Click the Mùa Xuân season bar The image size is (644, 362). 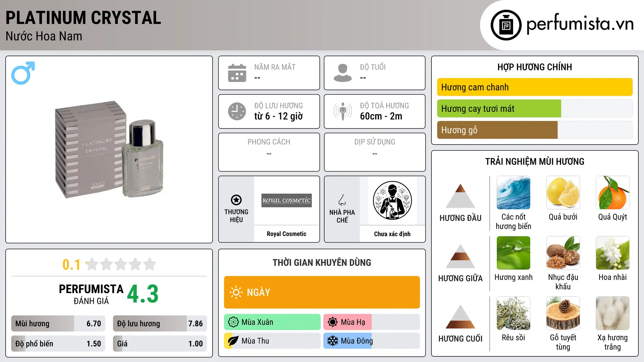pos(272,322)
